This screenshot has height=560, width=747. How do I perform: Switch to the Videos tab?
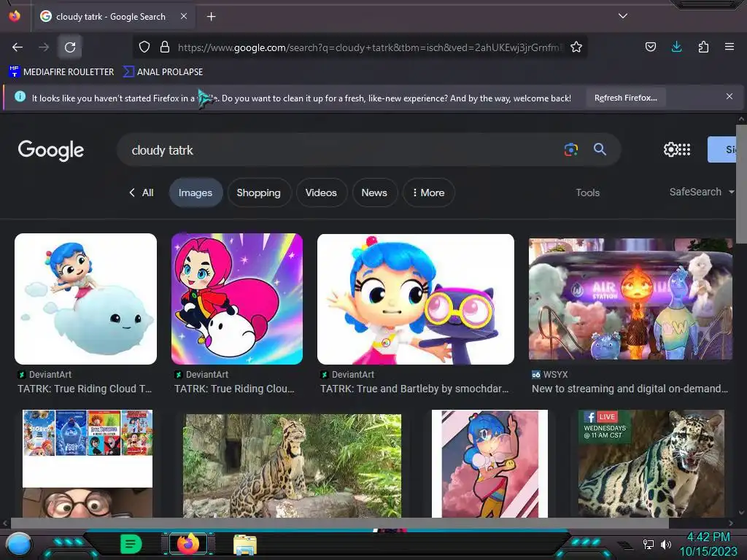click(321, 192)
